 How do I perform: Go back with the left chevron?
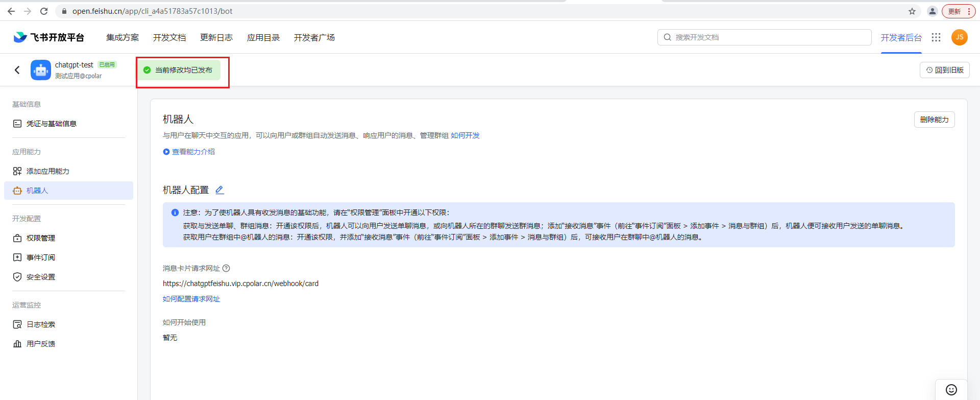click(x=17, y=70)
